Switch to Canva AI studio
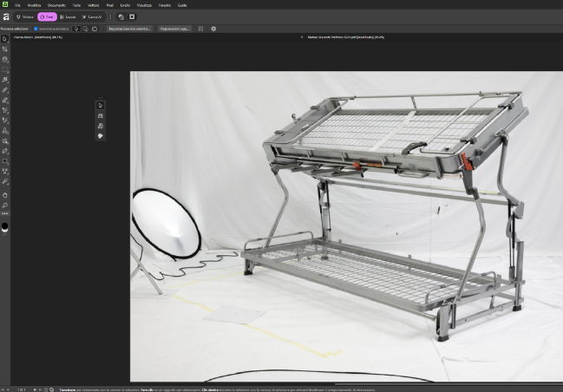Viewport: 563px width, 392px height. pos(92,16)
